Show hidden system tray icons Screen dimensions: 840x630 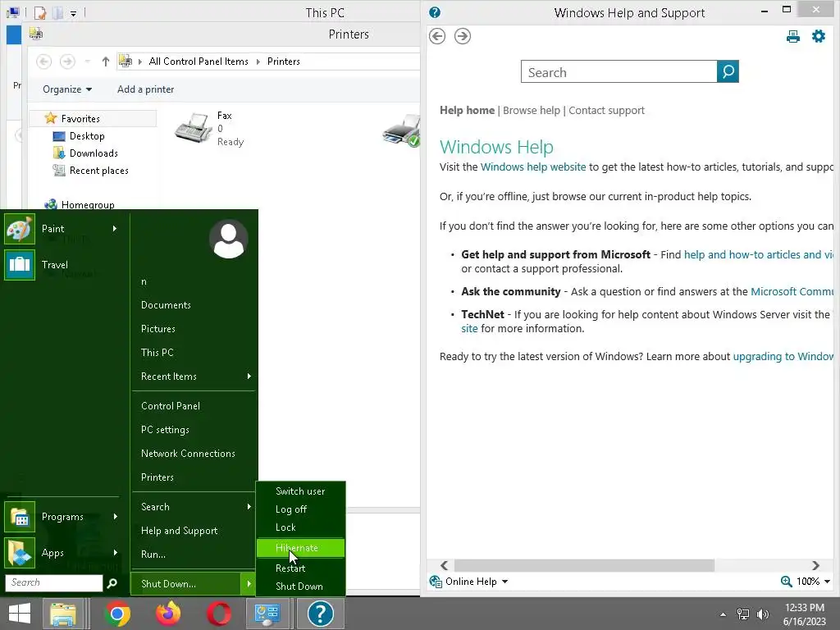pos(723,614)
